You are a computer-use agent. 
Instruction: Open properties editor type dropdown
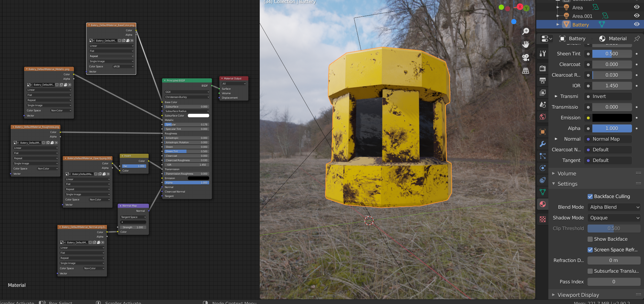546,39
